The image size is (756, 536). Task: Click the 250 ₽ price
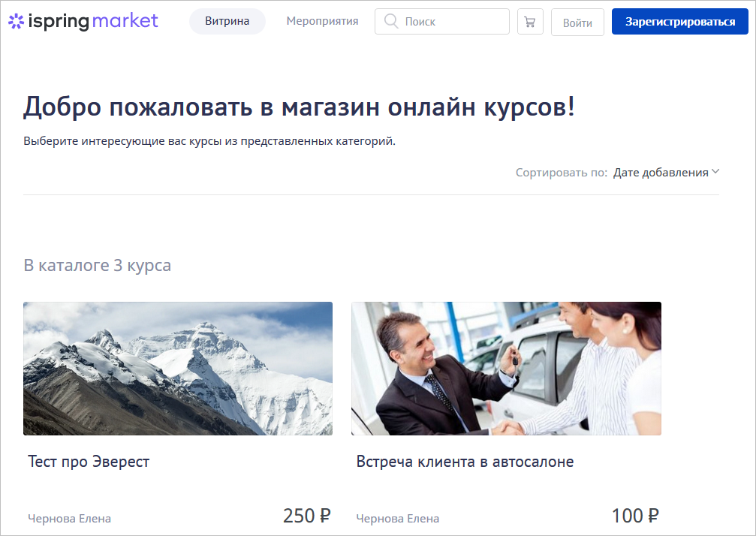click(306, 516)
